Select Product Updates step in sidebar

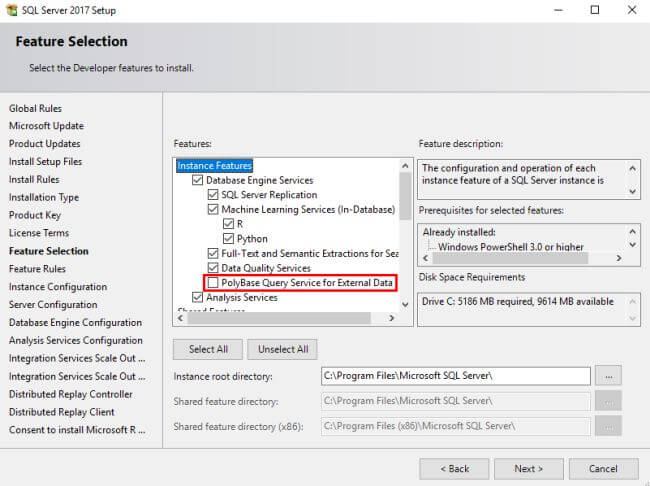45,144
